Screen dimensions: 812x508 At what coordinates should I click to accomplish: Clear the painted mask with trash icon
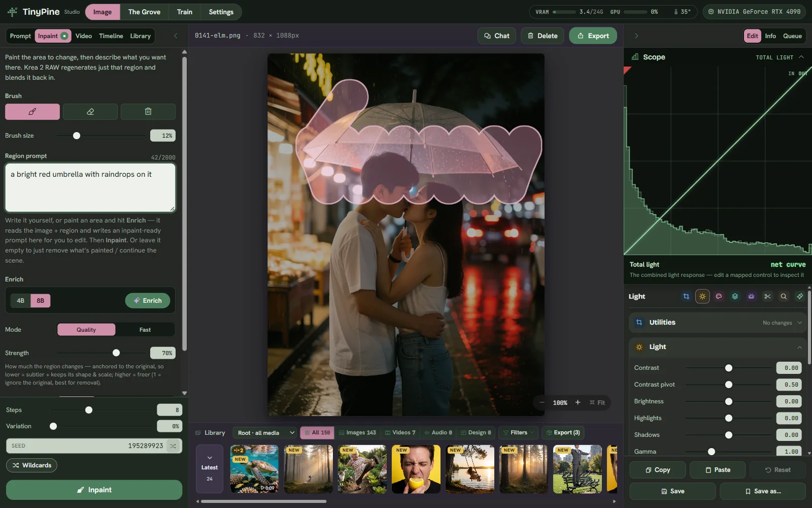tap(148, 112)
